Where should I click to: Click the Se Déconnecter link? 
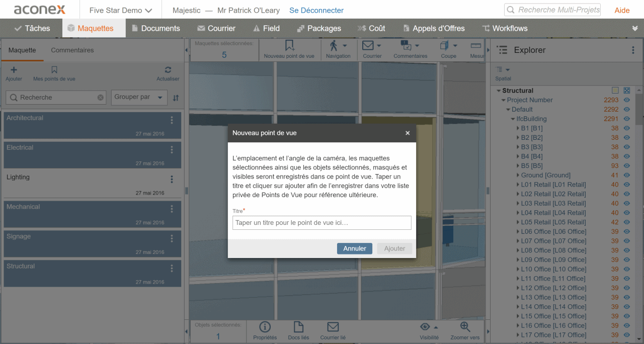316,10
